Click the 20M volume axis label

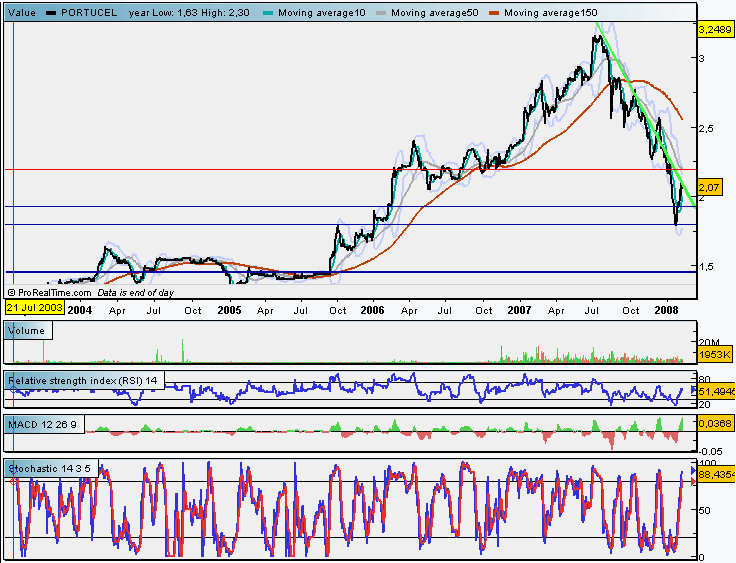coord(709,342)
